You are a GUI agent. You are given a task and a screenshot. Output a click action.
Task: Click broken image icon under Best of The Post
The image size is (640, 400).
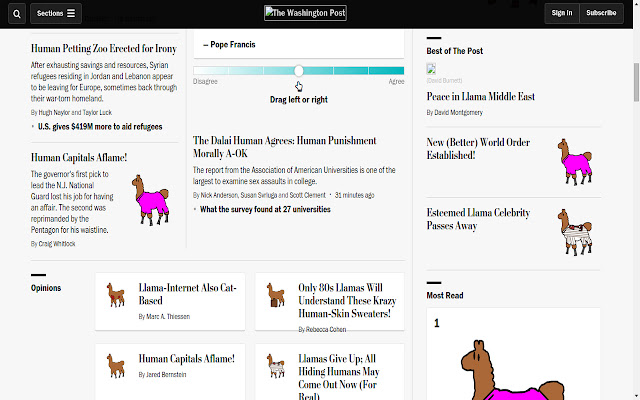(431, 69)
